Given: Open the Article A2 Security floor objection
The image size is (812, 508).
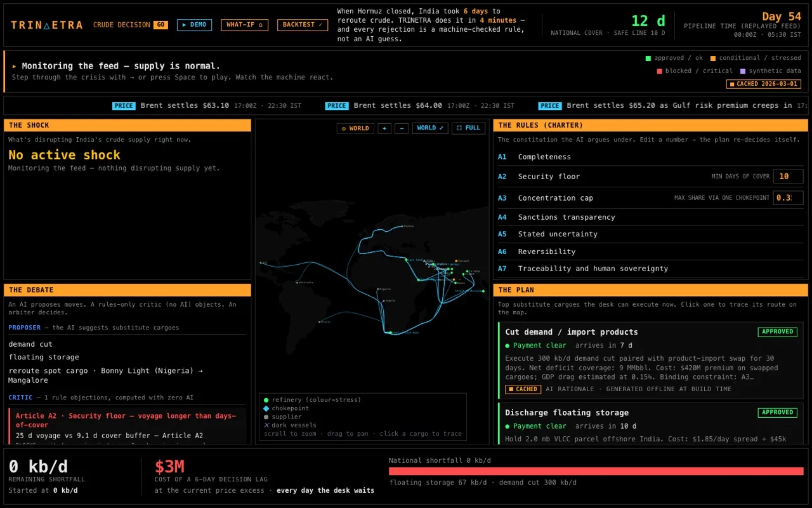Looking at the screenshot, I should pyautogui.click(x=128, y=427).
